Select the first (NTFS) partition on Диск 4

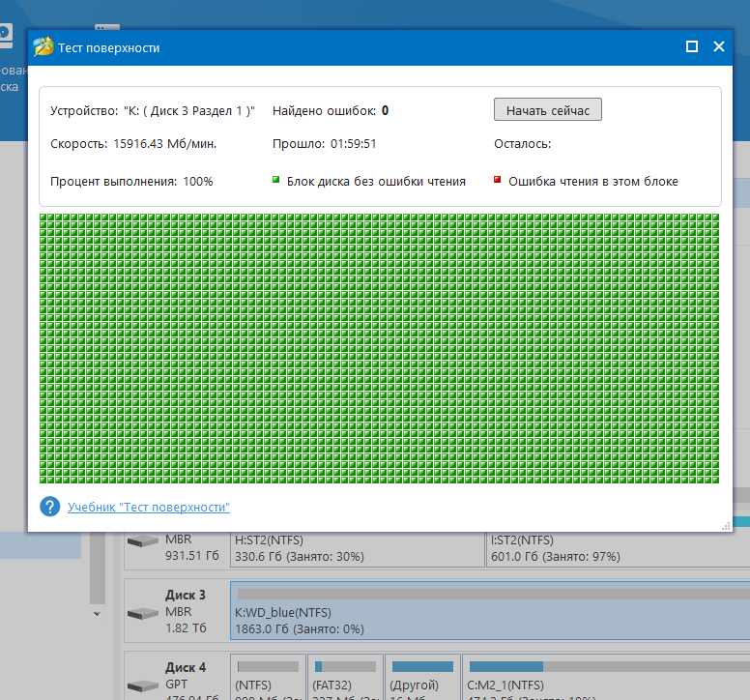[x=268, y=682]
